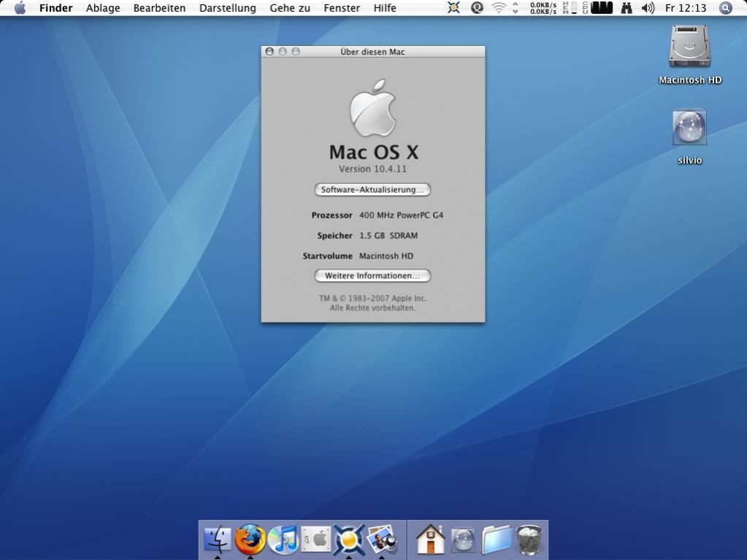Launch Firefox from the Dock
747x560 pixels.
[x=250, y=540]
